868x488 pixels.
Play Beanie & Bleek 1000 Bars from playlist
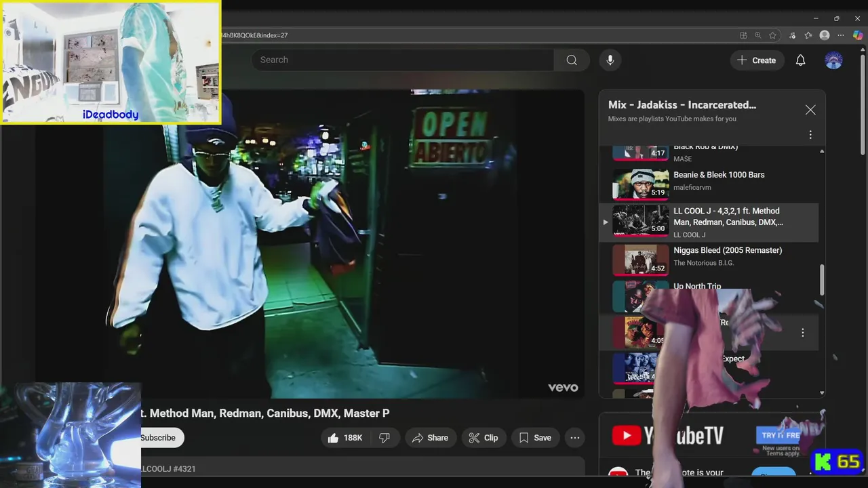click(719, 175)
